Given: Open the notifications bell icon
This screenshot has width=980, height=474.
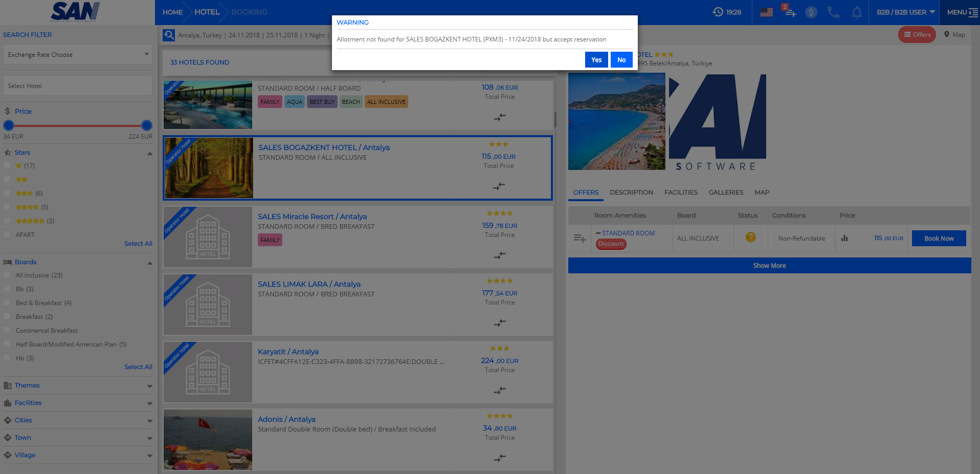Looking at the screenshot, I should pyautogui.click(x=857, y=12).
